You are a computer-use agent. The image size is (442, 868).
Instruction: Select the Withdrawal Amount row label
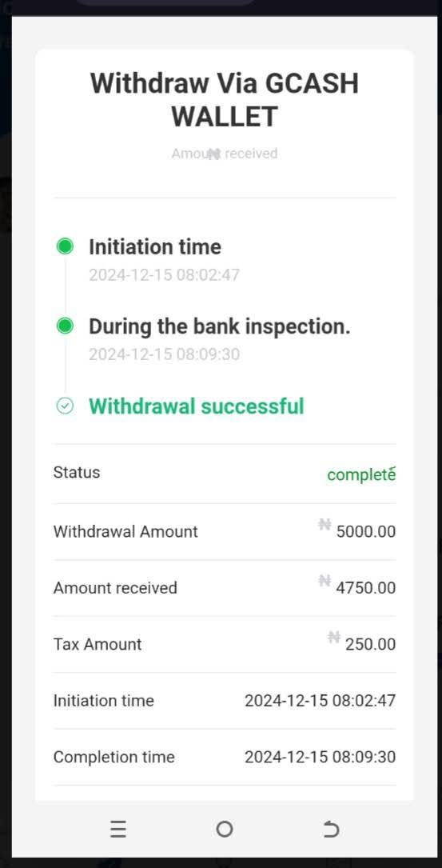[125, 531]
